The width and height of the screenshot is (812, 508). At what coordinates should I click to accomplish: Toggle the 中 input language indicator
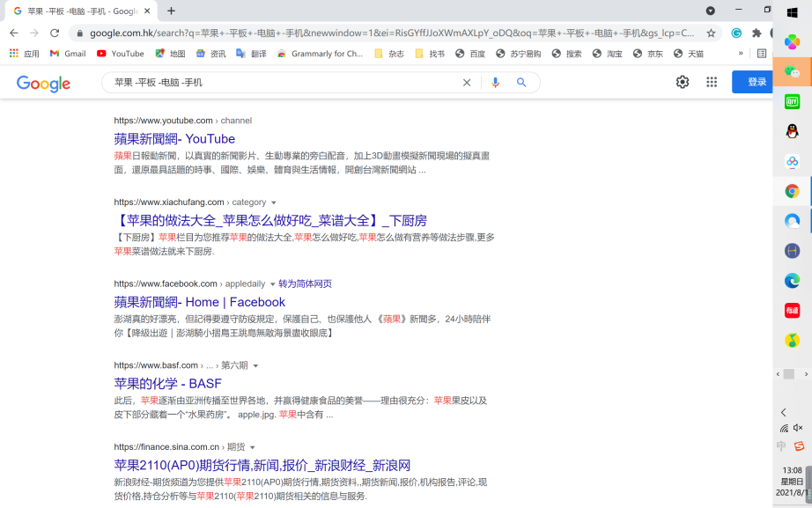(x=781, y=445)
